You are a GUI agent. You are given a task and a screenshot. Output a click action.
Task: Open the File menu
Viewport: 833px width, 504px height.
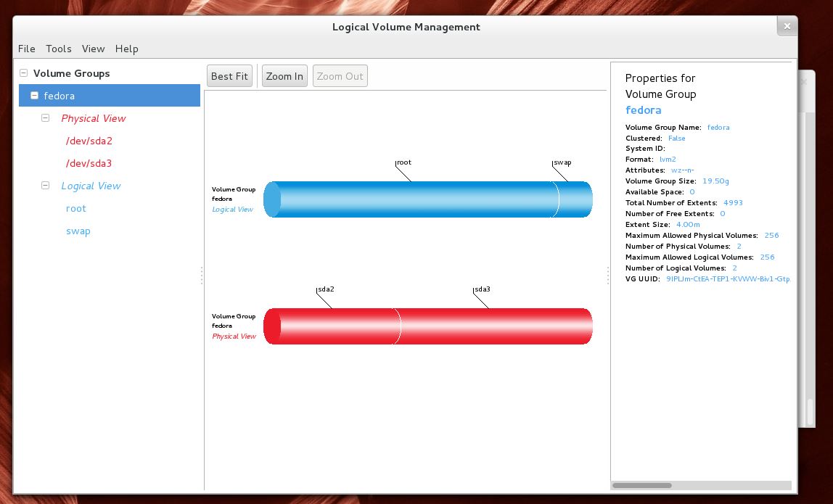coord(27,49)
